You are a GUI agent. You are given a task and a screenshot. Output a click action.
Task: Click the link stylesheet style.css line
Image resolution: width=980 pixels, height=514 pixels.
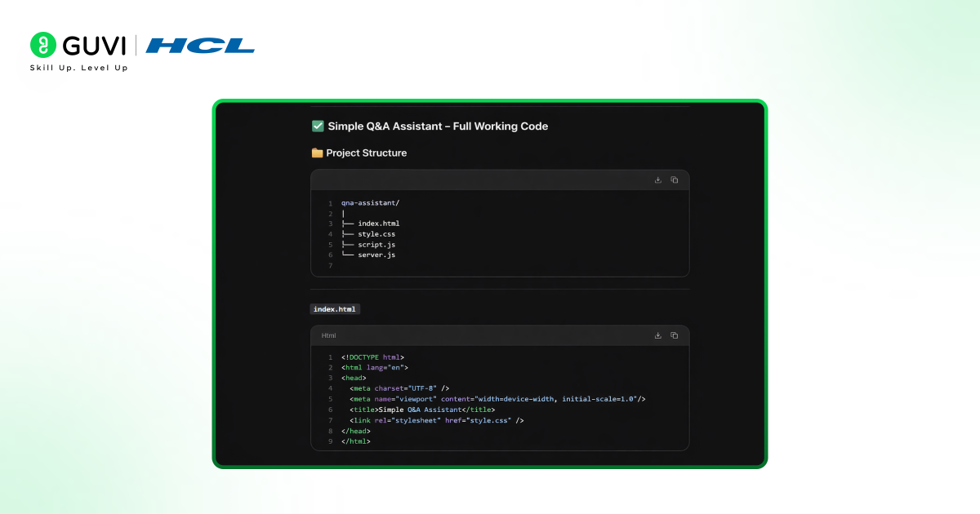[436, 420]
